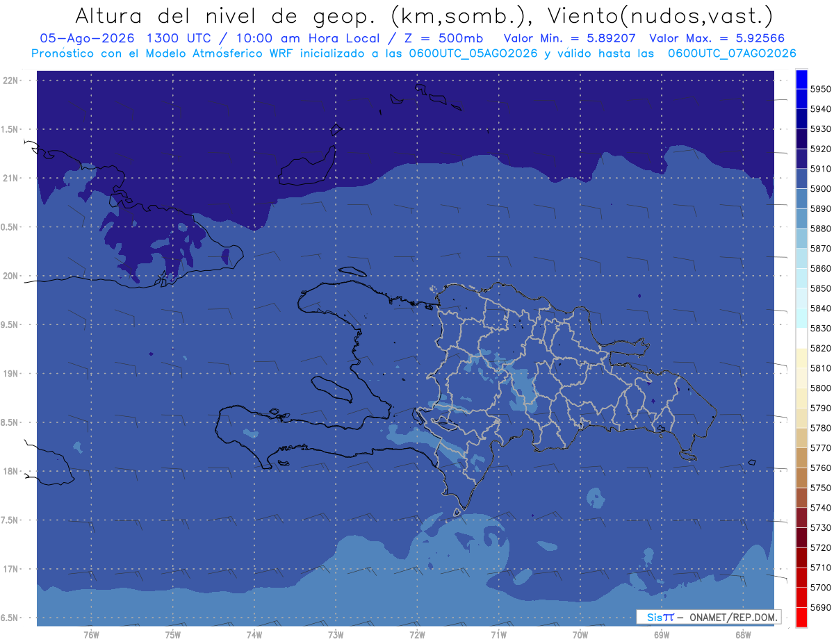Click the '0600UTC_07AGO2026' valid-until time
Screen dimensions: 834x644
coord(732,53)
